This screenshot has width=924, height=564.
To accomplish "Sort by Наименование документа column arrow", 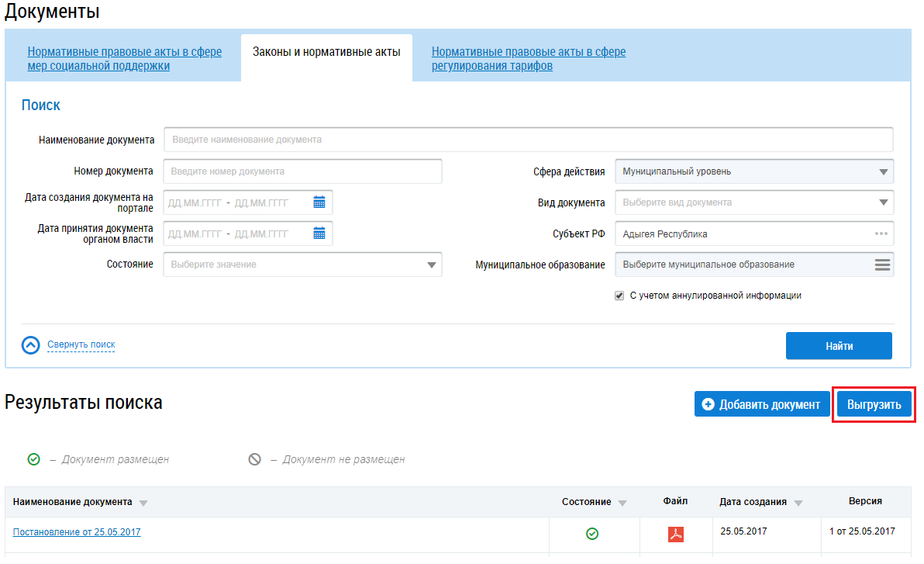I will click(x=143, y=503).
